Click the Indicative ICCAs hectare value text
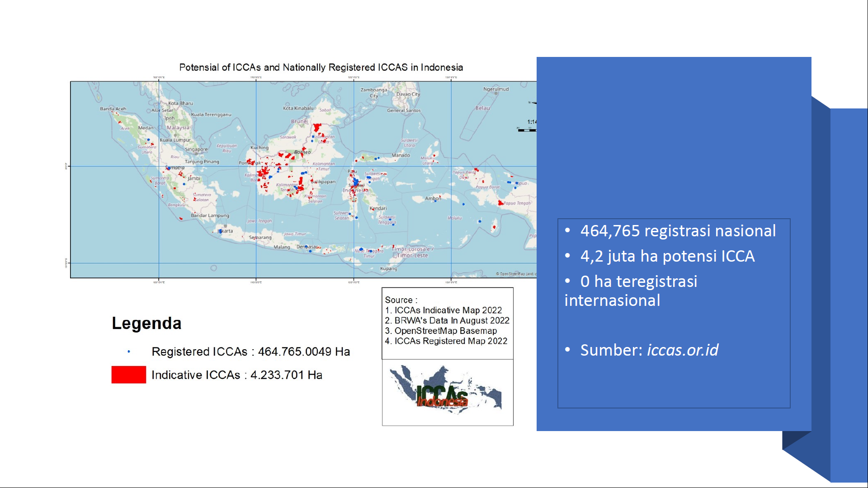The width and height of the screenshot is (868, 488). [286, 375]
